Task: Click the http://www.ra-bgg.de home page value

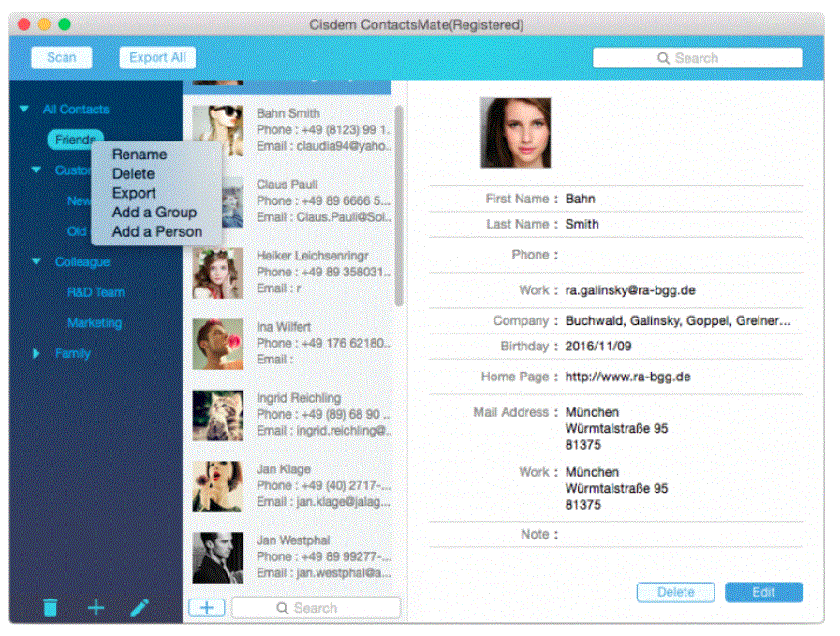Action: pyautogui.click(x=627, y=377)
